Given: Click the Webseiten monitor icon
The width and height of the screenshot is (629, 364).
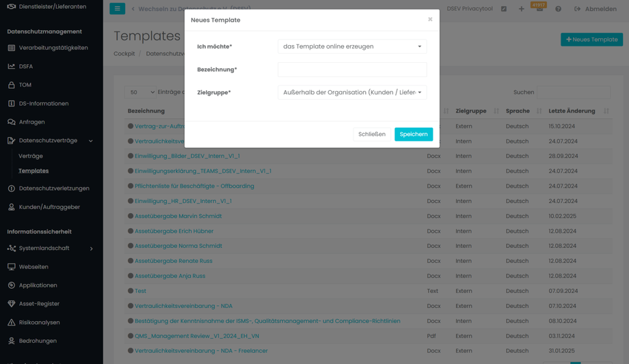Looking at the screenshot, I should 12,267.
